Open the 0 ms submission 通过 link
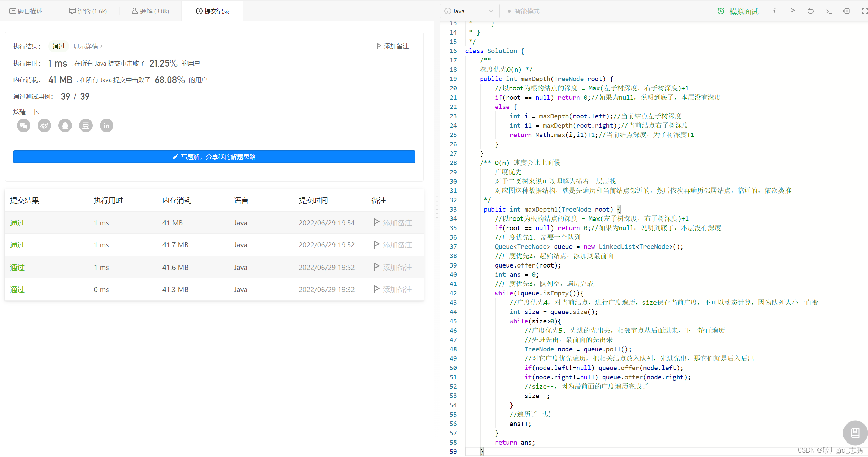The height and width of the screenshot is (457, 868). click(17, 290)
